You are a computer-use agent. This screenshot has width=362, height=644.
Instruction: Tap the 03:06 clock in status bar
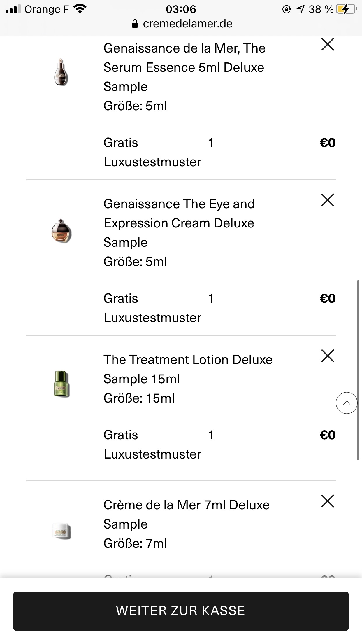(181, 9)
